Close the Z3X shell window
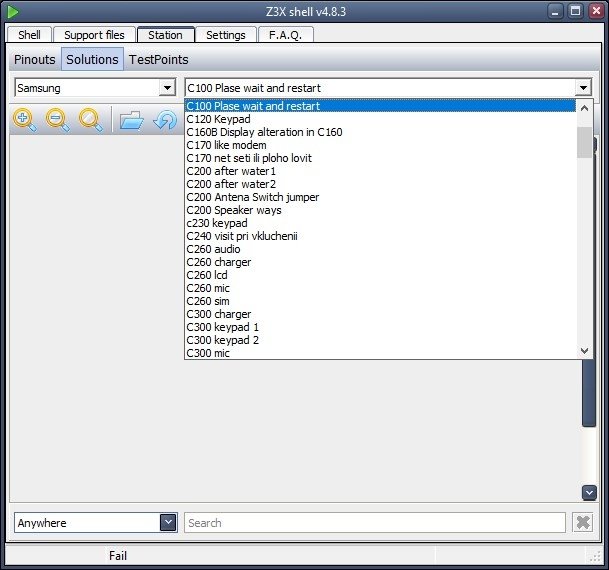Screen dimensions: 609x570 [x=596, y=11]
